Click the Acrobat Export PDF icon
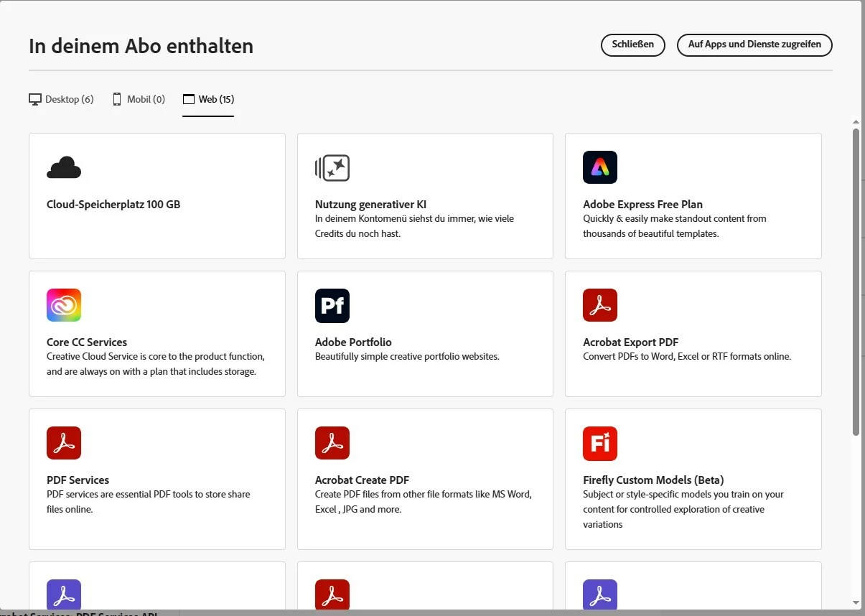 [600, 305]
